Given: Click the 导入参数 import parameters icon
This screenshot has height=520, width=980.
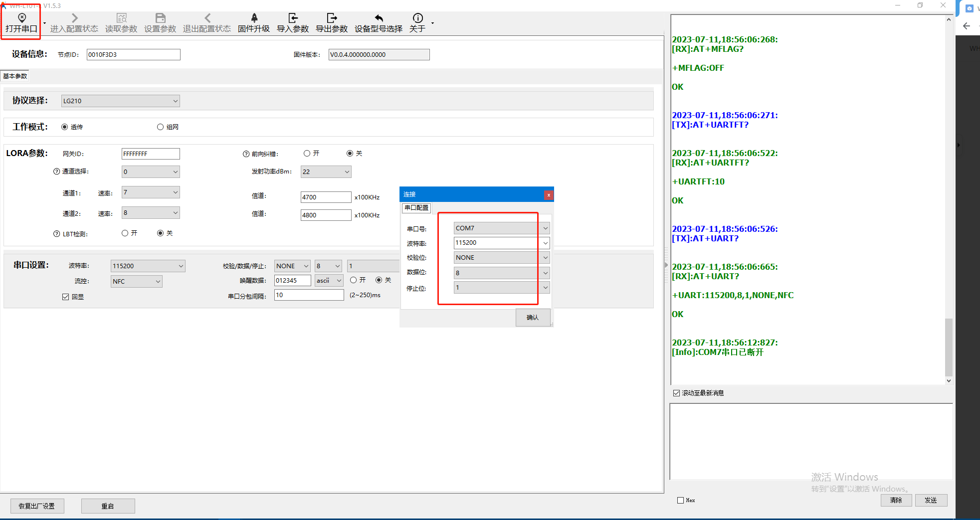Looking at the screenshot, I should [x=293, y=18].
